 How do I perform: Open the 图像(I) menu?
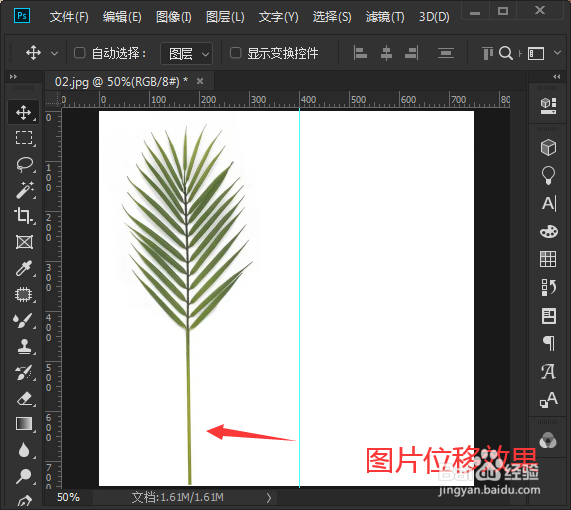[x=173, y=17]
